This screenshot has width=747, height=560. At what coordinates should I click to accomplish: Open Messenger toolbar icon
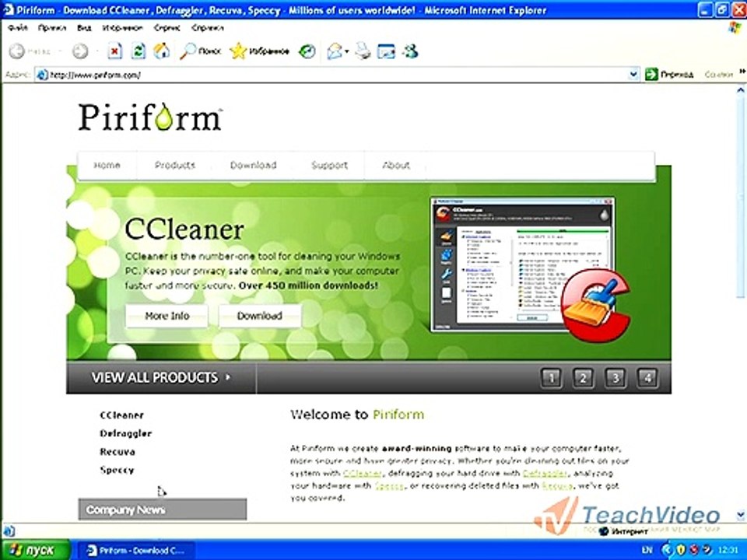(410, 51)
